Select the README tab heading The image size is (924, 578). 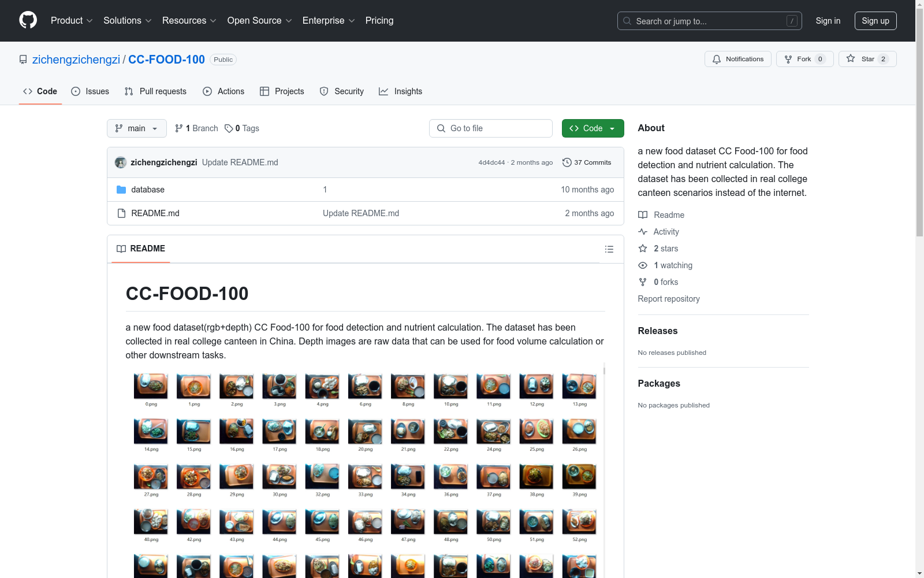141,249
